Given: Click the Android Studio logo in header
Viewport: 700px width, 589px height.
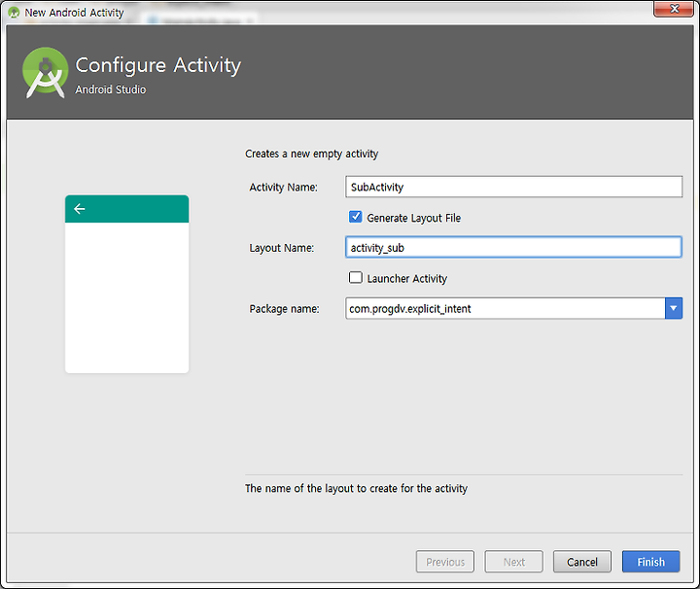Looking at the screenshot, I should [45, 72].
